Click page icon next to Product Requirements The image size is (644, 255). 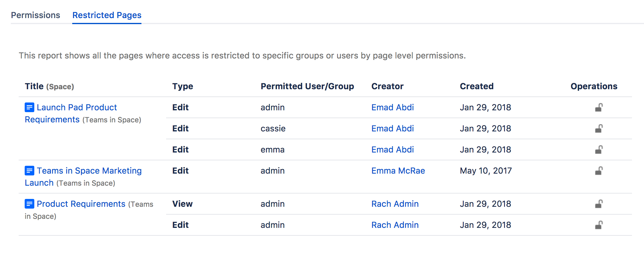coord(29,204)
